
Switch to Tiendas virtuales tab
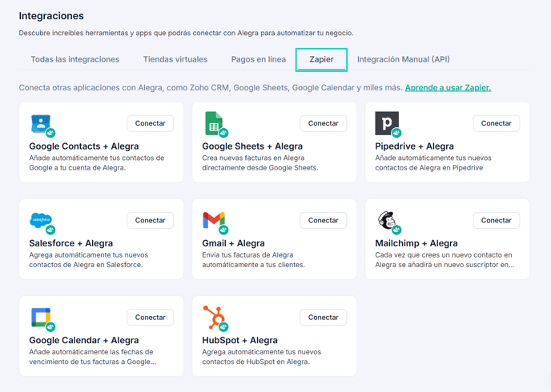pos(175,59)
